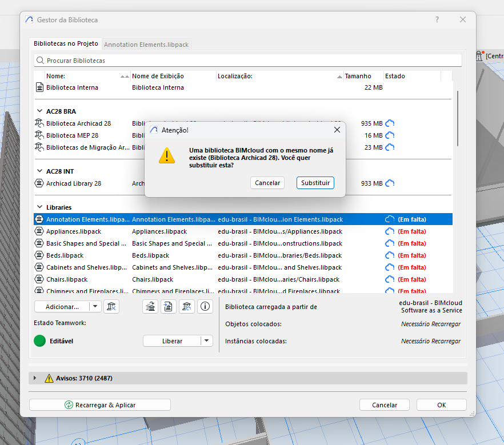This screenshot has width=504, height=445.
Task: Expand the Avisos: 3710 (2487) section
Action: [x=35, y=378]
